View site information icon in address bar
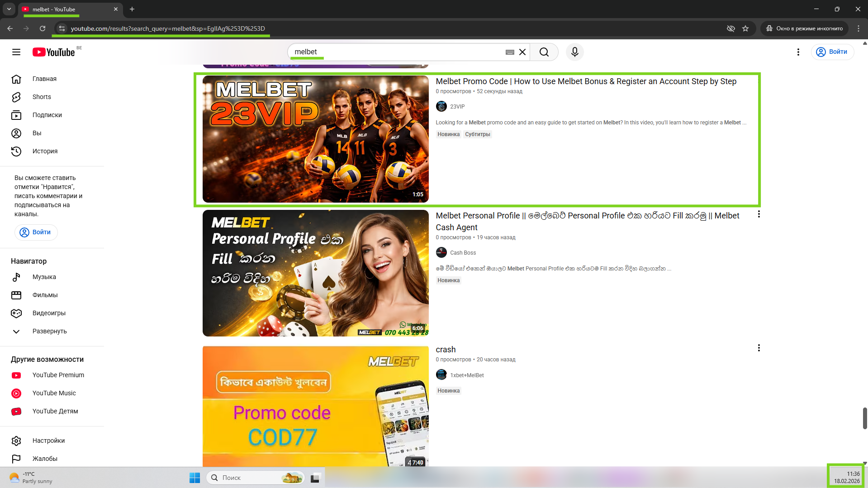 (62, 28)
